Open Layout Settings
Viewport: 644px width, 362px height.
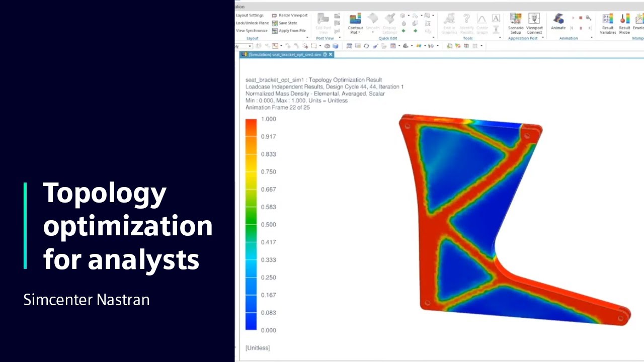pos(250,16)
